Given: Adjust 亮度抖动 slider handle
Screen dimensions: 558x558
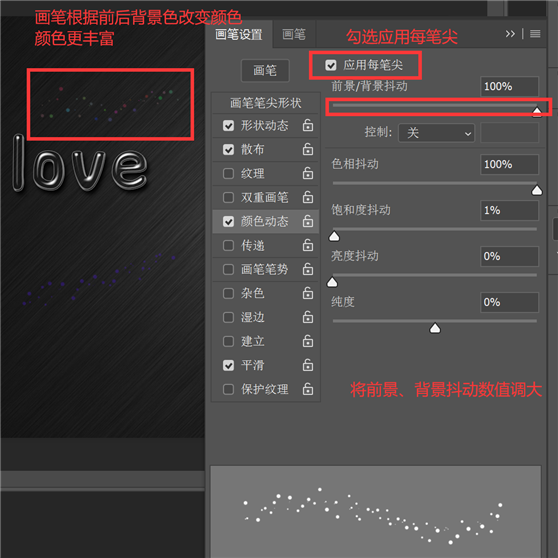Looking at the screenshot, I should [x=332, y=282].
